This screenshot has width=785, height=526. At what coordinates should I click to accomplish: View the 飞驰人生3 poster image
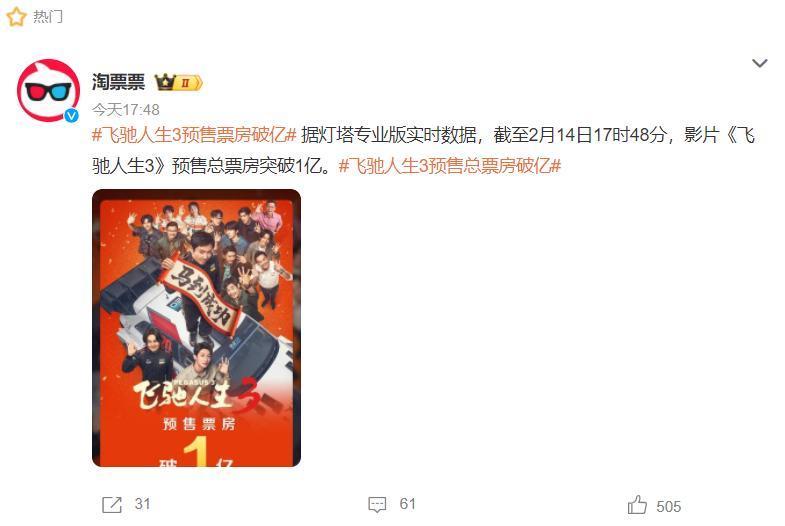pos(196,328)
